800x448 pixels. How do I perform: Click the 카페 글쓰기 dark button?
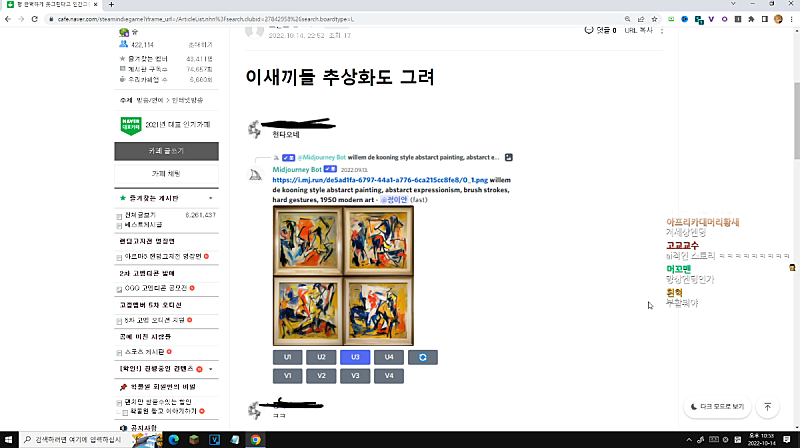(166, 151)
